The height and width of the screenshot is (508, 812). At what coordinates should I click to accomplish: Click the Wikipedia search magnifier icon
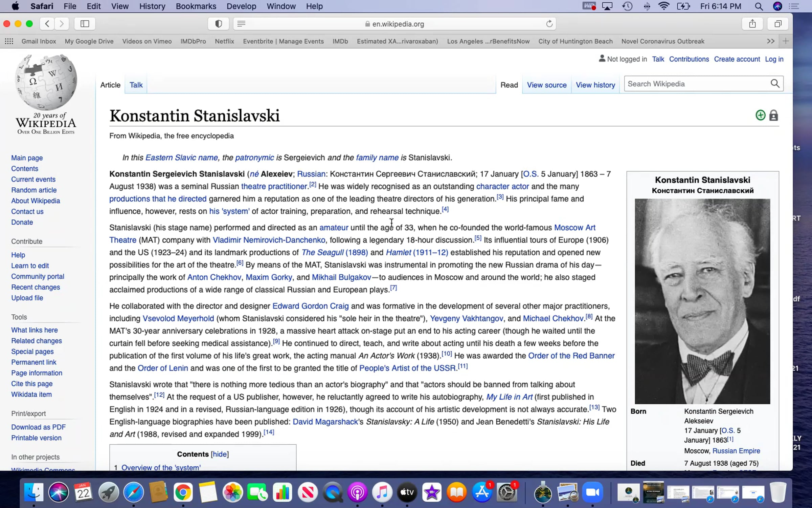[x=775, y=84]
